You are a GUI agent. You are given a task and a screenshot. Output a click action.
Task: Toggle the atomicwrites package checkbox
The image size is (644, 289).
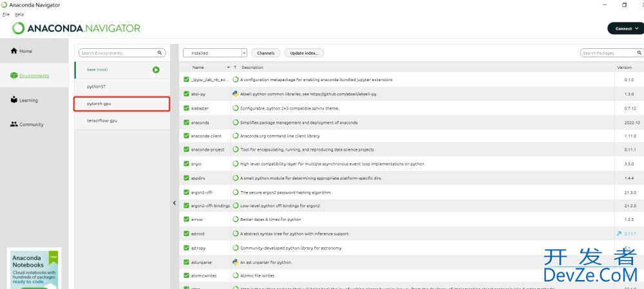coord(187,275)
